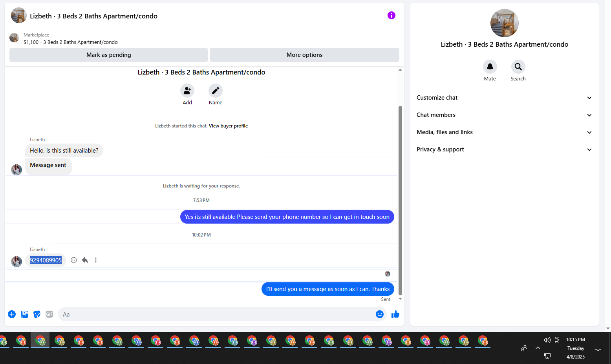Open the emoji picker in composer
Image resolution: width=611 pixels, height=364 pixels.
[x=380, y=314]
